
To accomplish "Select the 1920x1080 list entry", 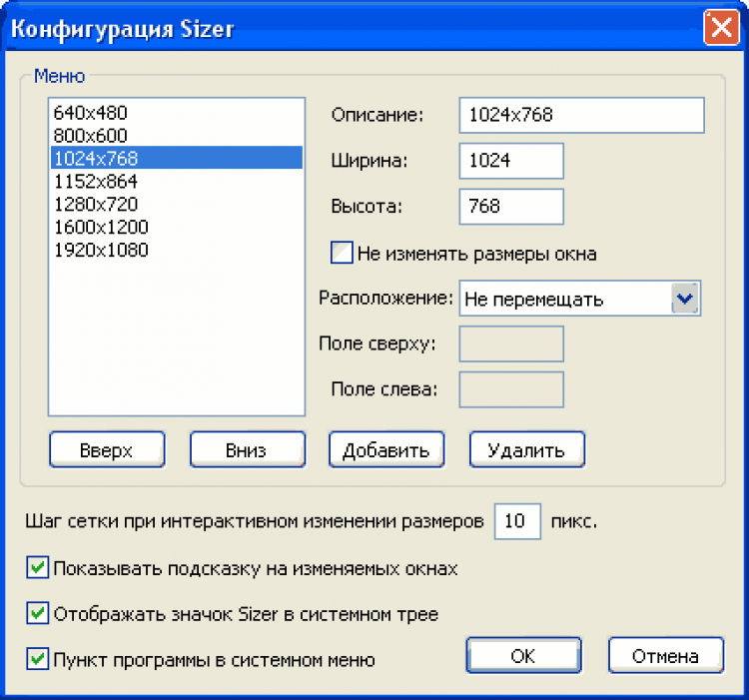I will click(176, 251).
